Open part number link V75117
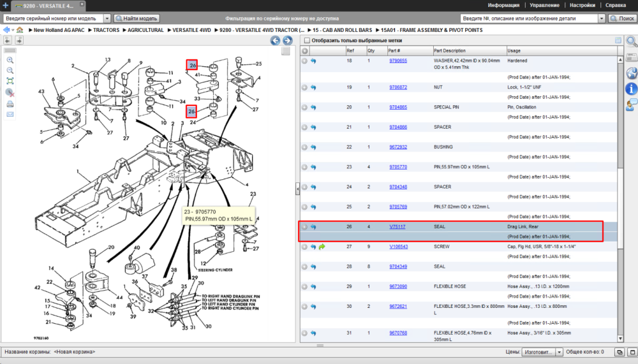 pyautogui.click(x=397, y=227)
